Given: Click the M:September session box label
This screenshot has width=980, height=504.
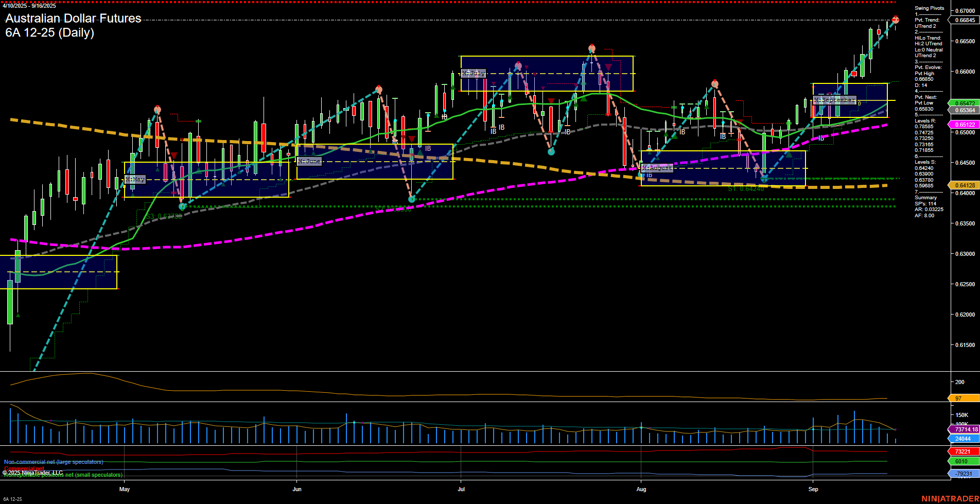Looking at the screenshot, I should point(834,100).
